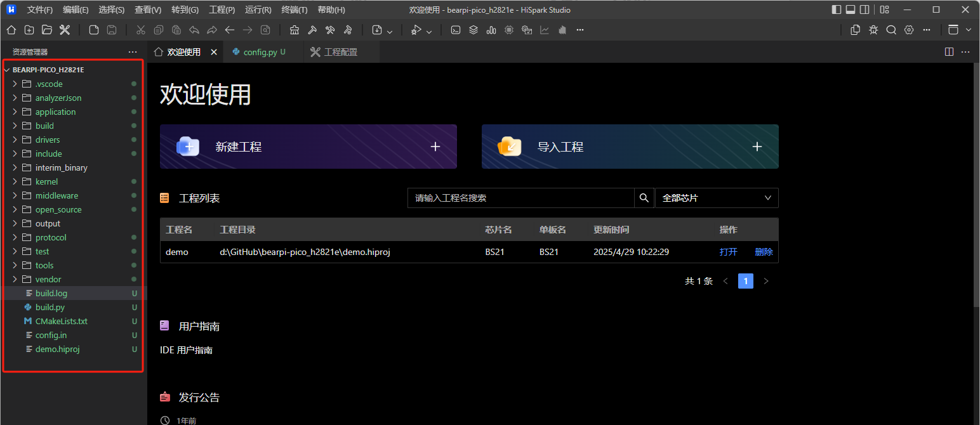
Task: Open the window-panel dropdown arrow at top right
Action: pyautogui.click(x=968, y=30)
